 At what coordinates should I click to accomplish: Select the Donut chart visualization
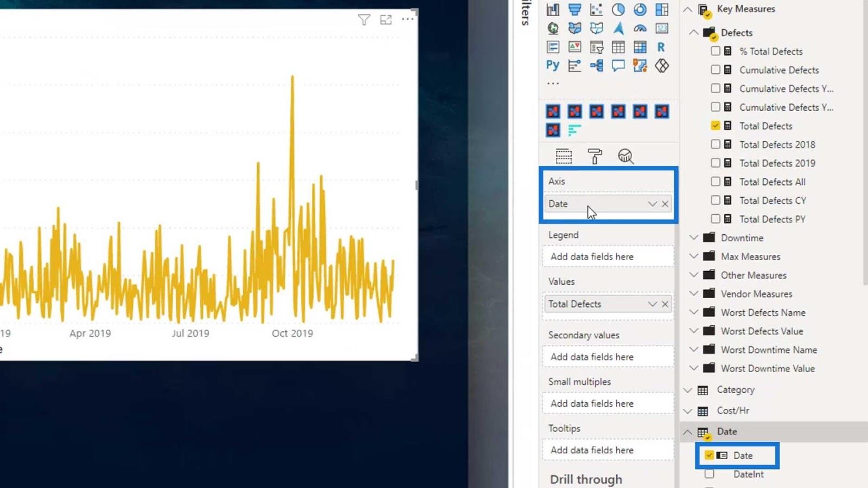640,10
